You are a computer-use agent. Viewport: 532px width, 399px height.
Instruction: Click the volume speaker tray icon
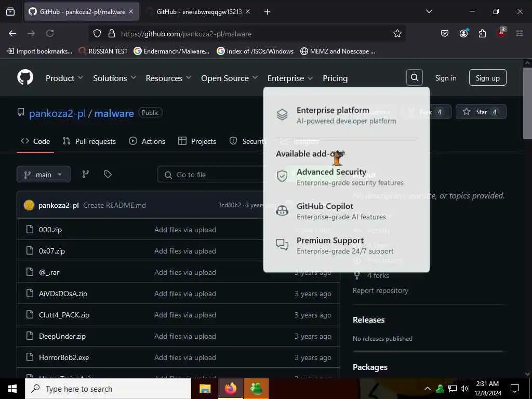(465, 389)
